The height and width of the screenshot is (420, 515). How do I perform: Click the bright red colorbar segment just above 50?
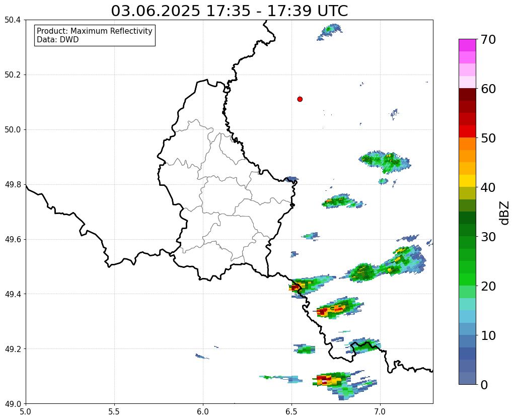click(x=467, y=132)
